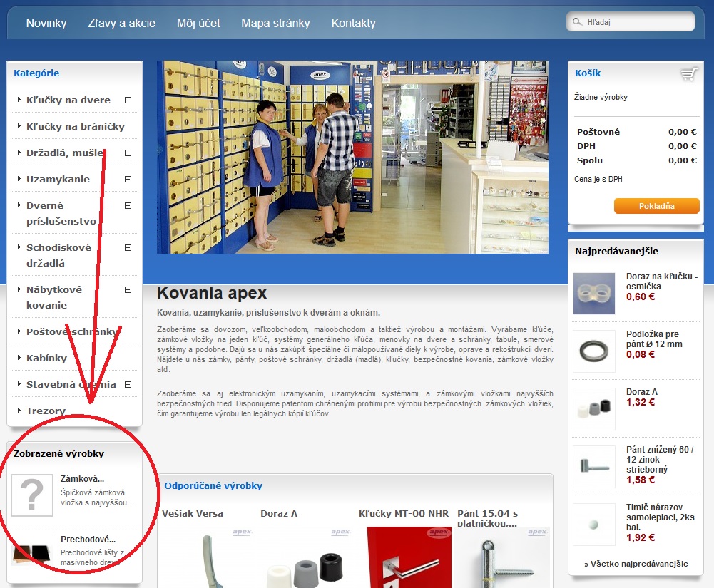The height and width of the screenshot is (588, 714).
Task: Click the Kovania apex page heading
Action: click(x=212, y=293)
